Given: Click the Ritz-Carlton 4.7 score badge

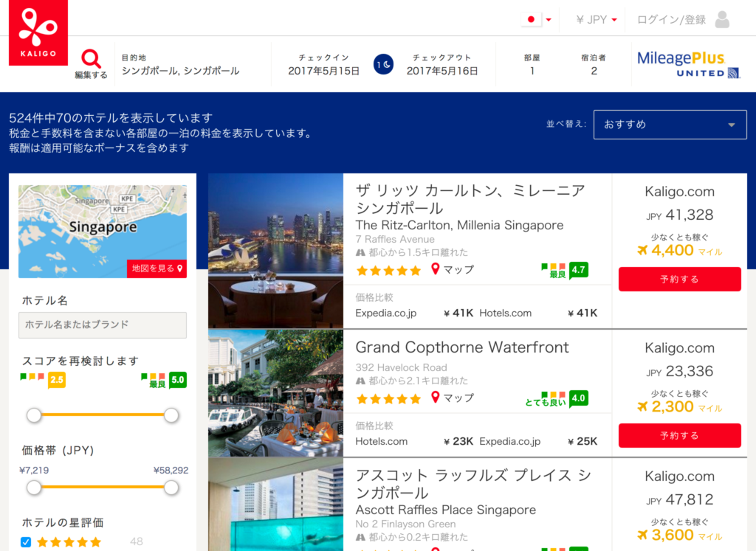Looking at the screenshot, I should click(578, 270).
